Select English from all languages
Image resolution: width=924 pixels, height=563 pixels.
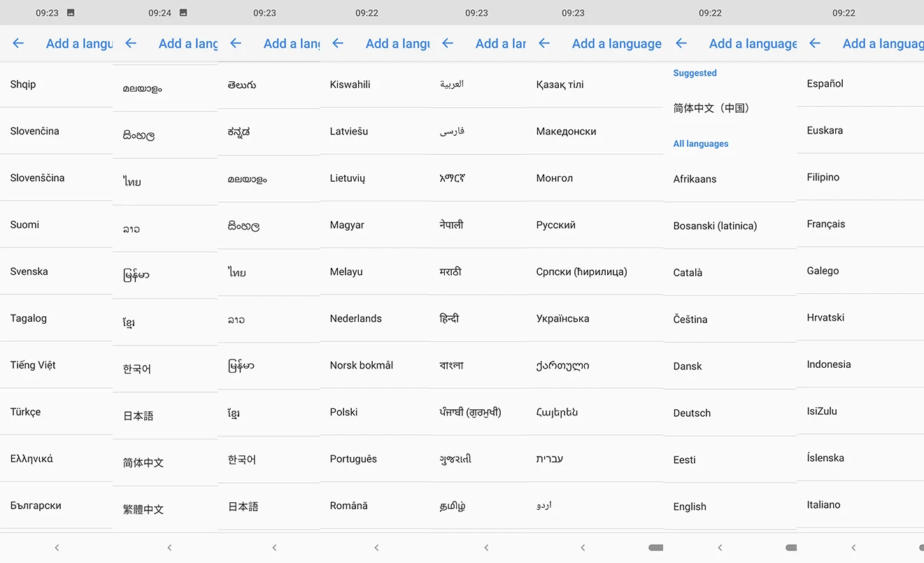pos(730,507)
